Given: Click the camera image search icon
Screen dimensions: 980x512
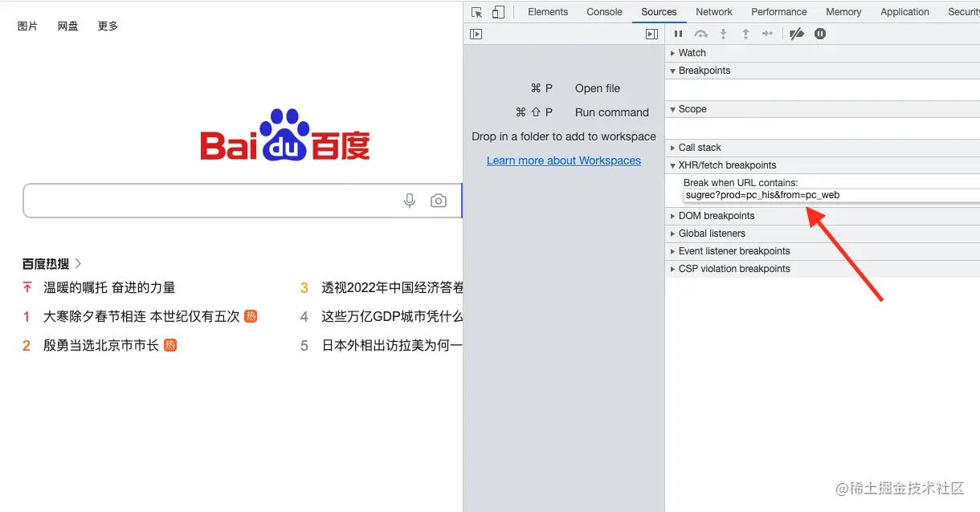Looking at the screenshot, I should click(x=439, y=201).
